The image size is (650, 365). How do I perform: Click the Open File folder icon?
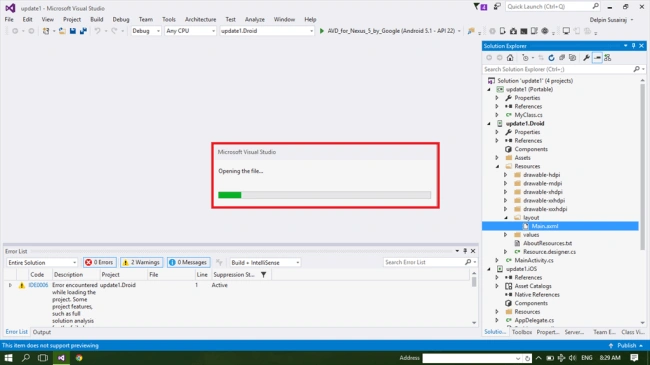[x=62, y=31]
